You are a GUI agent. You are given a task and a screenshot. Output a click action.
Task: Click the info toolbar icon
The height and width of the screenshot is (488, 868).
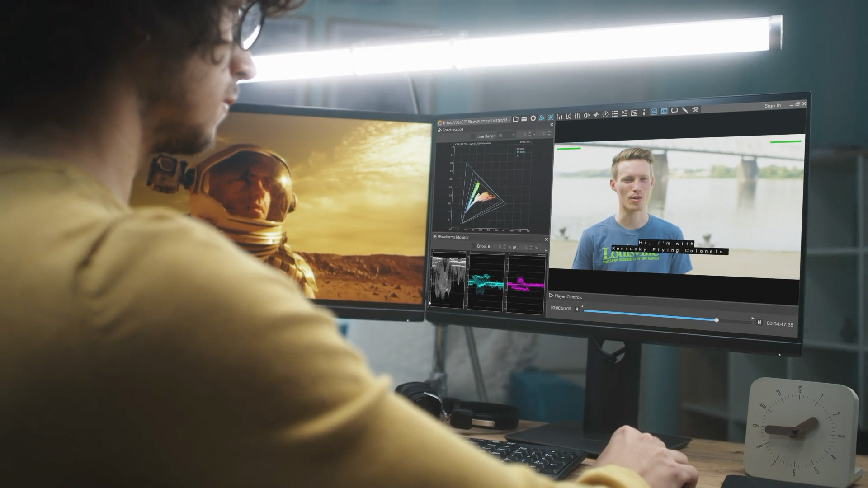coord(644,112)
